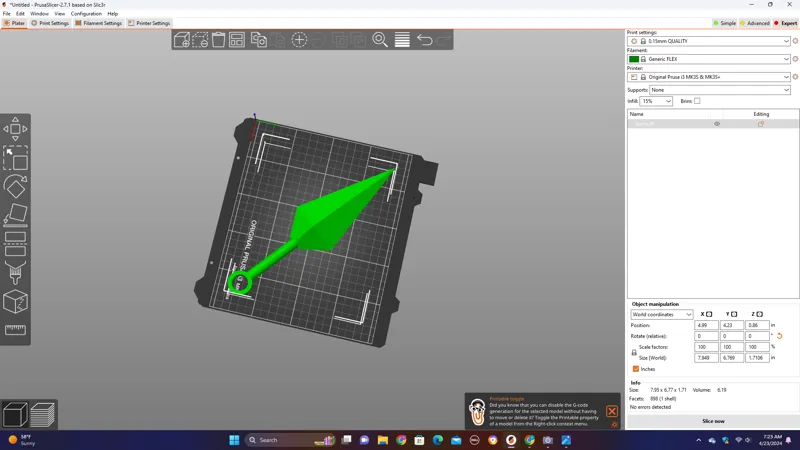Open the File menu
Image resolution: width=800 pixels, height=450 pixels.
point(7,14)
